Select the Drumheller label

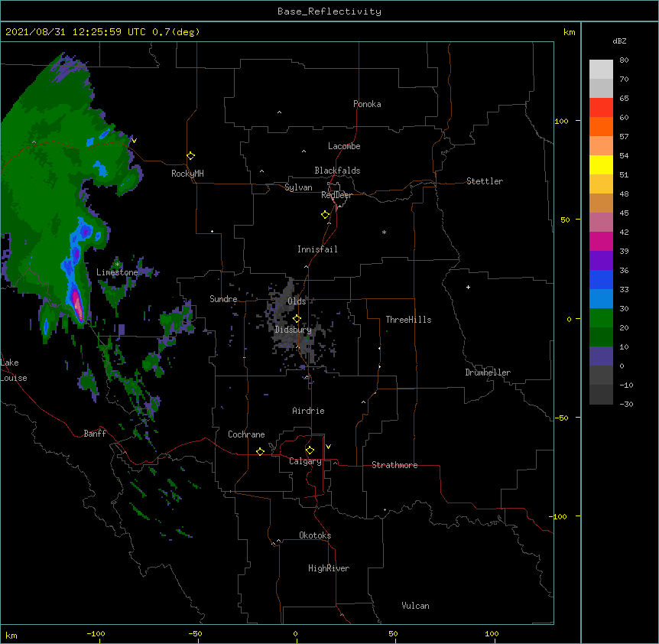coord(488,372)
